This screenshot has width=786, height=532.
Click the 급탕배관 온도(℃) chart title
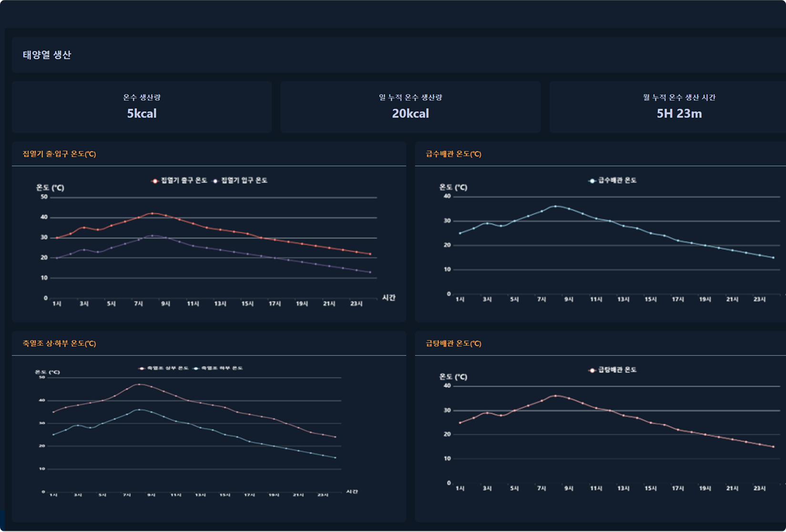coord(453,343)
